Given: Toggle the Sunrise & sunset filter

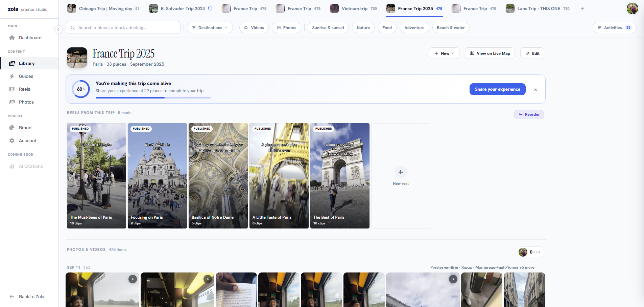Looking at the screenshot, I should (x=328, y=28).
